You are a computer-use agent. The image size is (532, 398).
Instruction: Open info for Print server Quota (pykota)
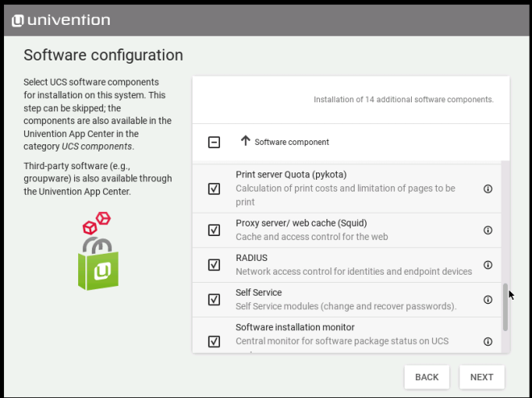[488, 189]
